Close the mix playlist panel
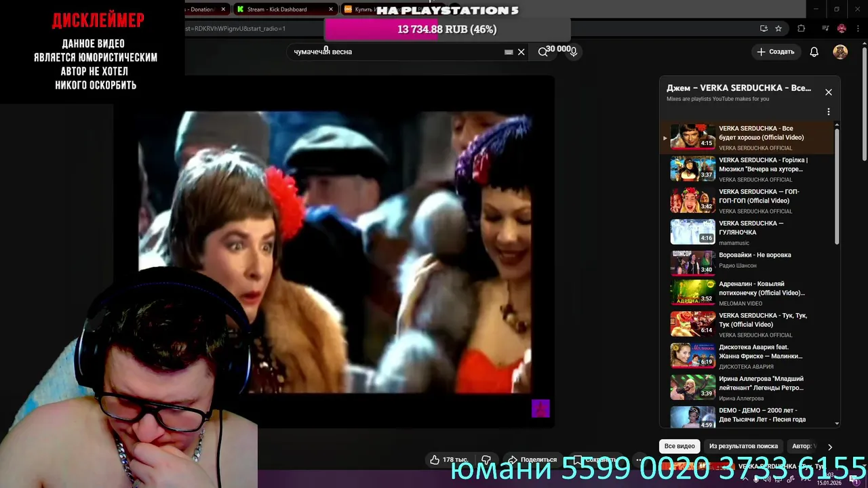Screen dimensions: 868x488 pos(828,92)
